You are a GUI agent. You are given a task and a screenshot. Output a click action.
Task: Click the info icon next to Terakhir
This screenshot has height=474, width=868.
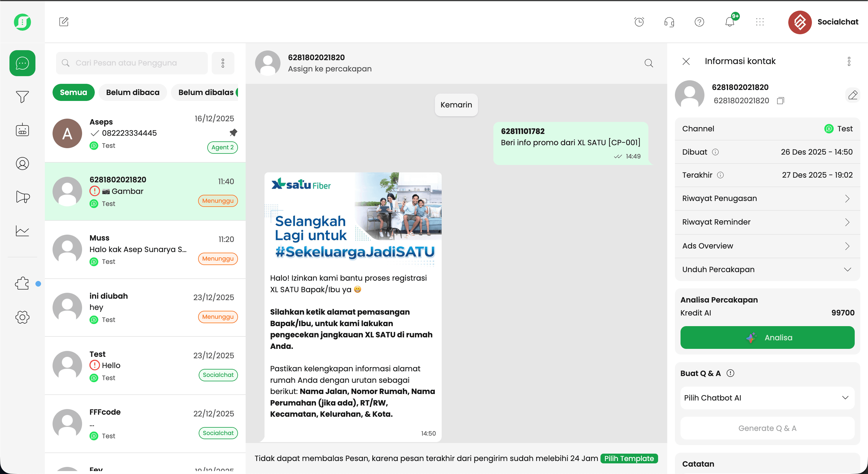click(x=720, y=175)
